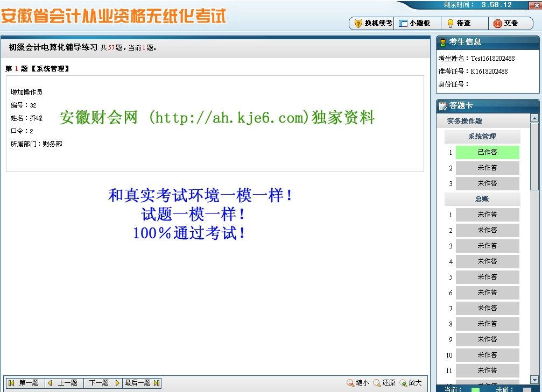Open question 1 under 总账 section
Viewport: 542px width, 392px height.
[487, 215]
